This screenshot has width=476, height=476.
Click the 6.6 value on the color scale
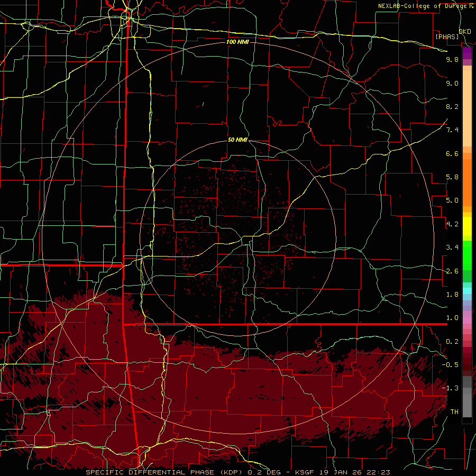pyautogui.click(x=452, y=153)
